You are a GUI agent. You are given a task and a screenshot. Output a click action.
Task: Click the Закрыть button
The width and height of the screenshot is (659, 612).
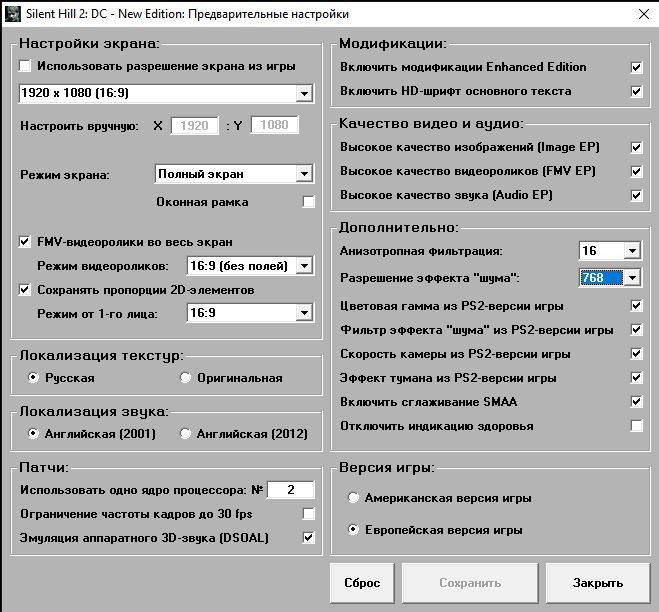click(x=598, y=583)
